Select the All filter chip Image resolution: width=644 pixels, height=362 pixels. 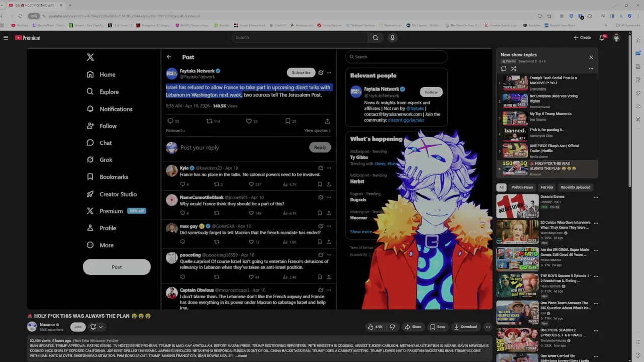pyautogui.click(x=501, y=187)
